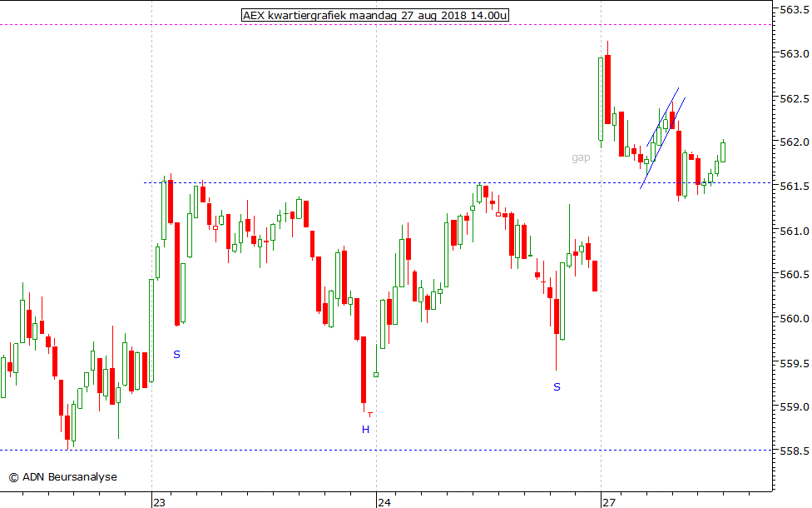
Task: Click the chart title AEX kwartiergrafiek
Action: [x=375, y=16]
